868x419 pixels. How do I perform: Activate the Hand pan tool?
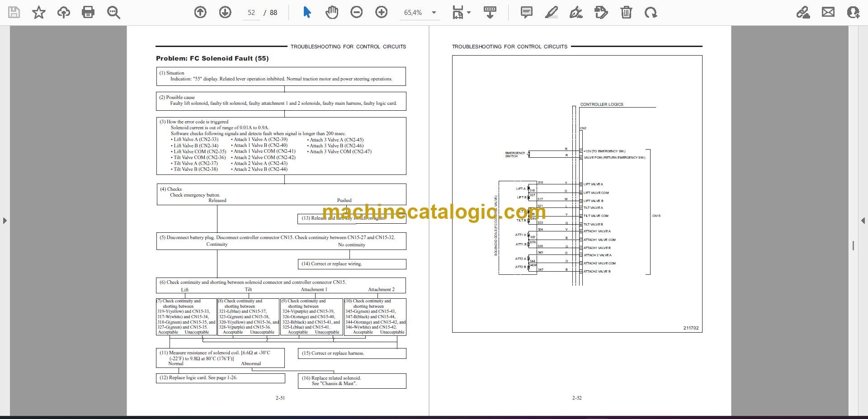click(332, 12)
